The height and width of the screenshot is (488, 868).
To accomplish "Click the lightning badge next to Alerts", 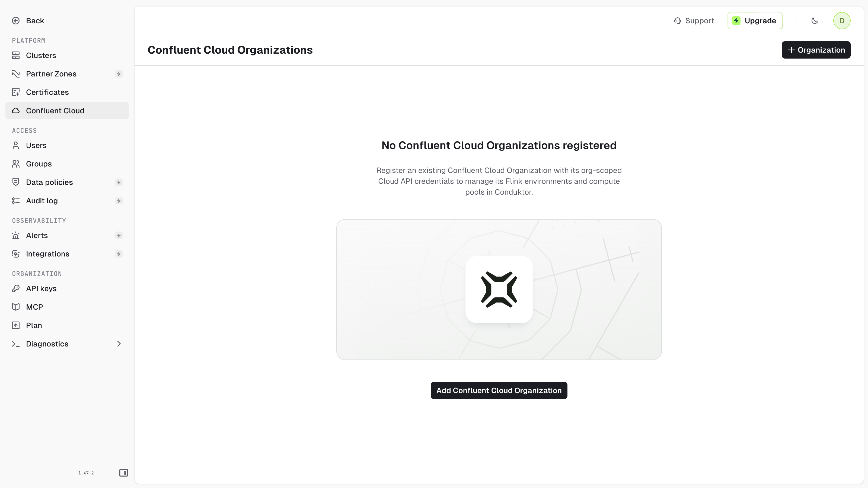I will [119, 235].
